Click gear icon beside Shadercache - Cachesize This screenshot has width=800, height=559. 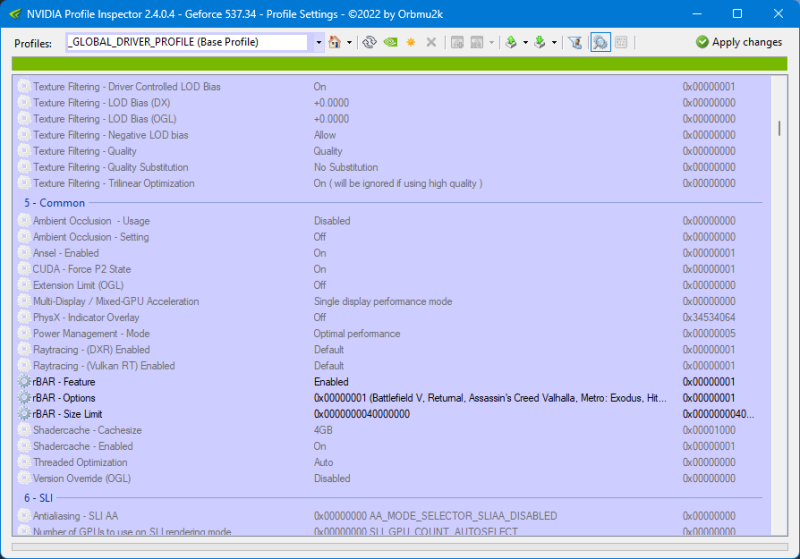[24, 430]
